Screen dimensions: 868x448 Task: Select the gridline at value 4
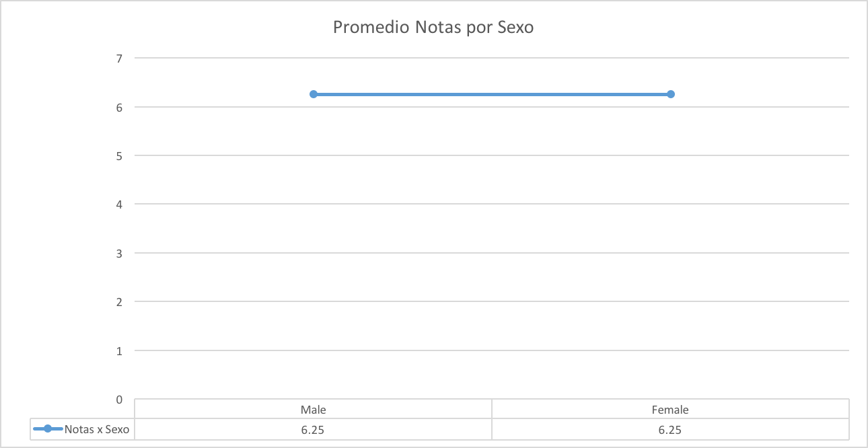coord(492,204)
